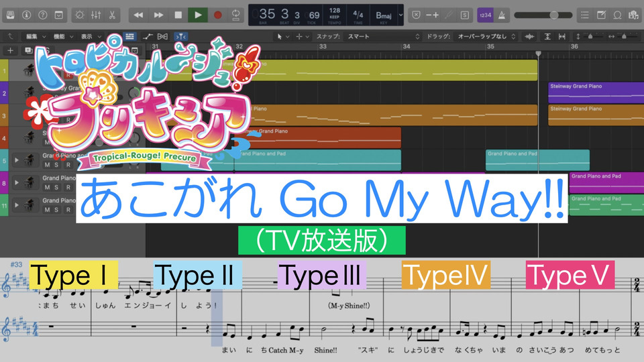Screen dimensions: 644x362
Task: Select teal Grand Piano and Pad region near bar 35
Action: click(537, 160)
